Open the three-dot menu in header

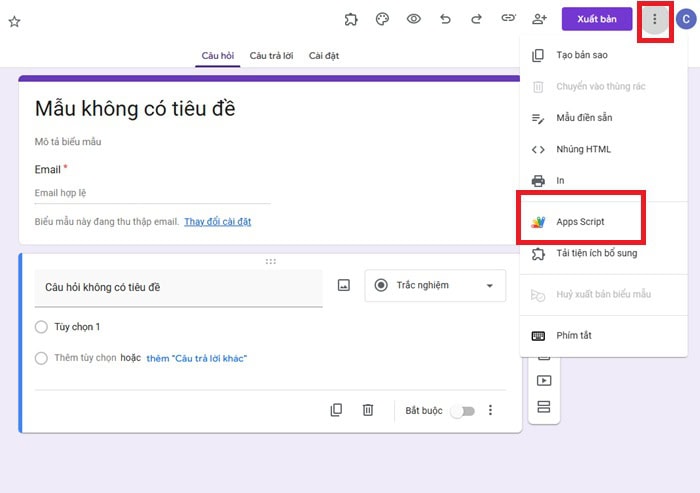point(655,19)
